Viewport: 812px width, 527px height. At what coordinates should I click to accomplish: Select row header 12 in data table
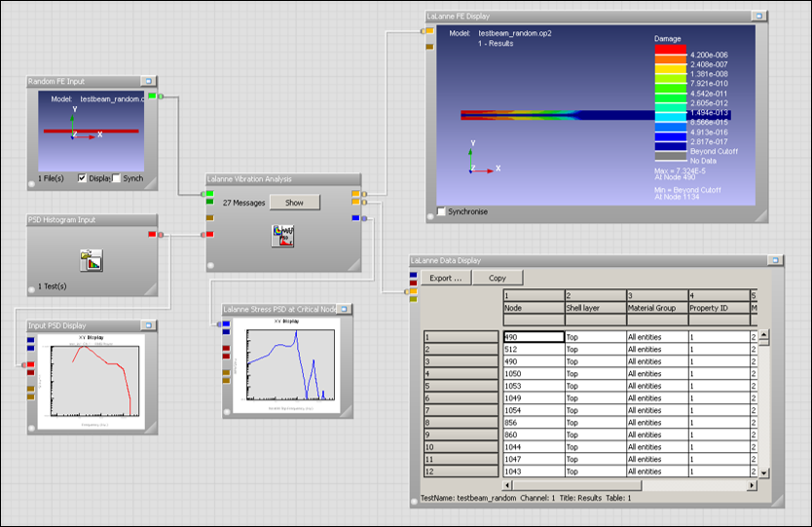(x=461, y=471)
